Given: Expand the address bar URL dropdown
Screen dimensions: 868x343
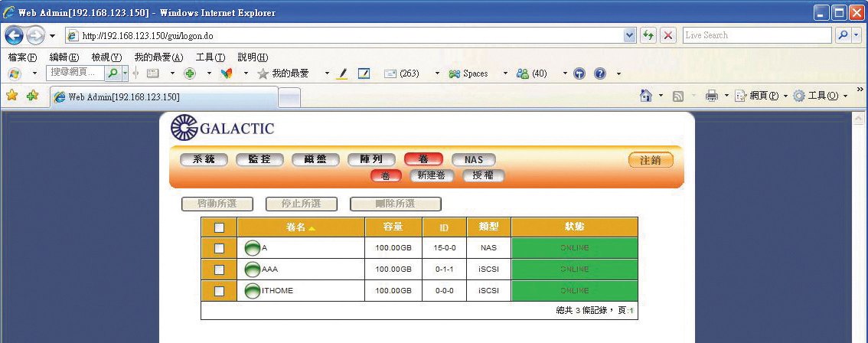Looking at the screenshot, I should click(x=630, y=35).
